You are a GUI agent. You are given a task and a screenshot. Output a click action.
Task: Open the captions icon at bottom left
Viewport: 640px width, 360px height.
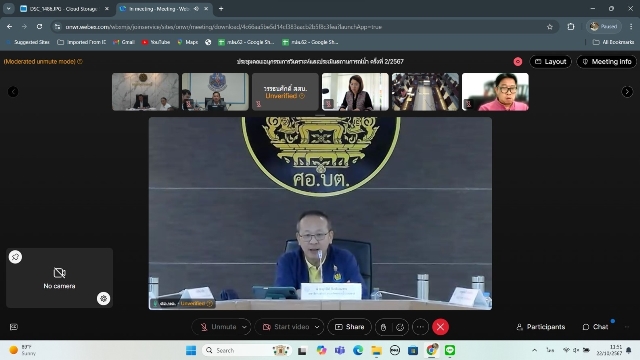(13, 327)
